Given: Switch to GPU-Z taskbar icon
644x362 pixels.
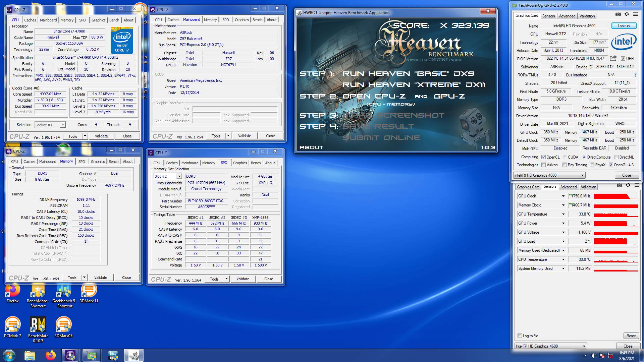Looking at the screenshot, I should [x=92, y=355].
